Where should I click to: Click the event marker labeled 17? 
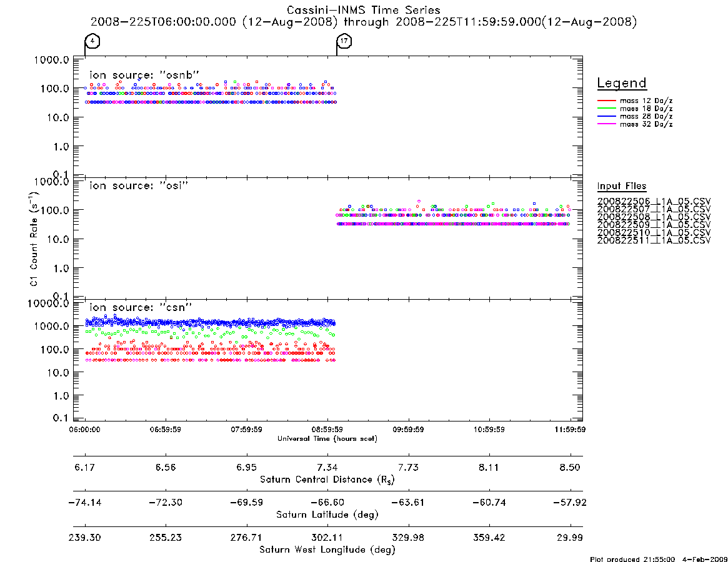click(344, 41)
